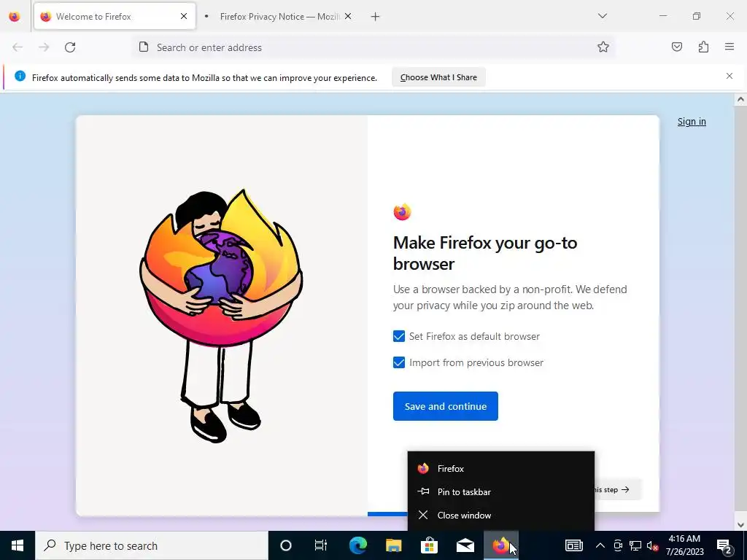The height and width of the screenshot is (560, 747).
Task: Click the Firefox taskbar icon
Action: click(500, 545)
